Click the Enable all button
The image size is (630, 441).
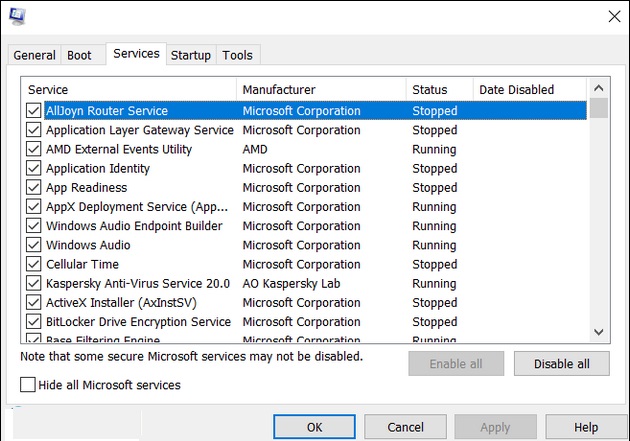point(456,364)
